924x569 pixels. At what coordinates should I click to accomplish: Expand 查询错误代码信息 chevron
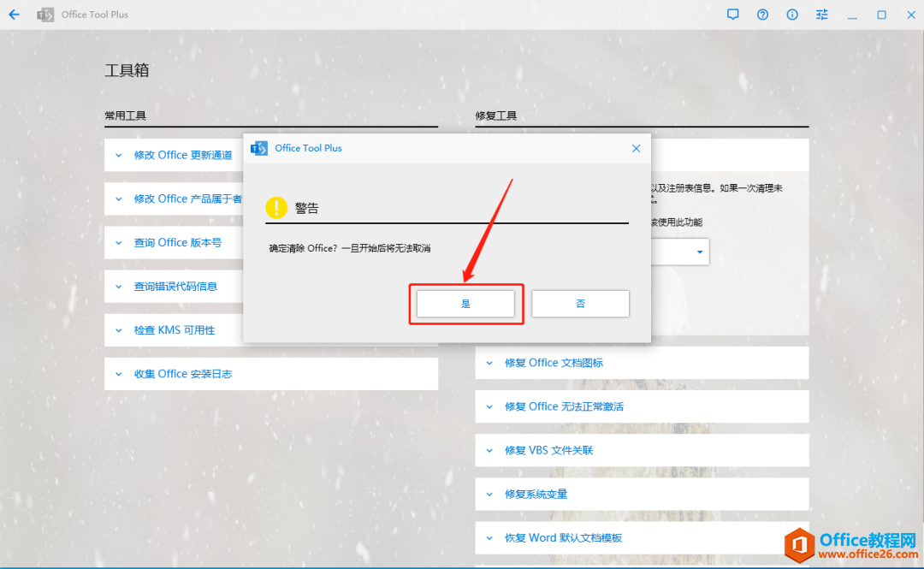click(x=119, y=287)
